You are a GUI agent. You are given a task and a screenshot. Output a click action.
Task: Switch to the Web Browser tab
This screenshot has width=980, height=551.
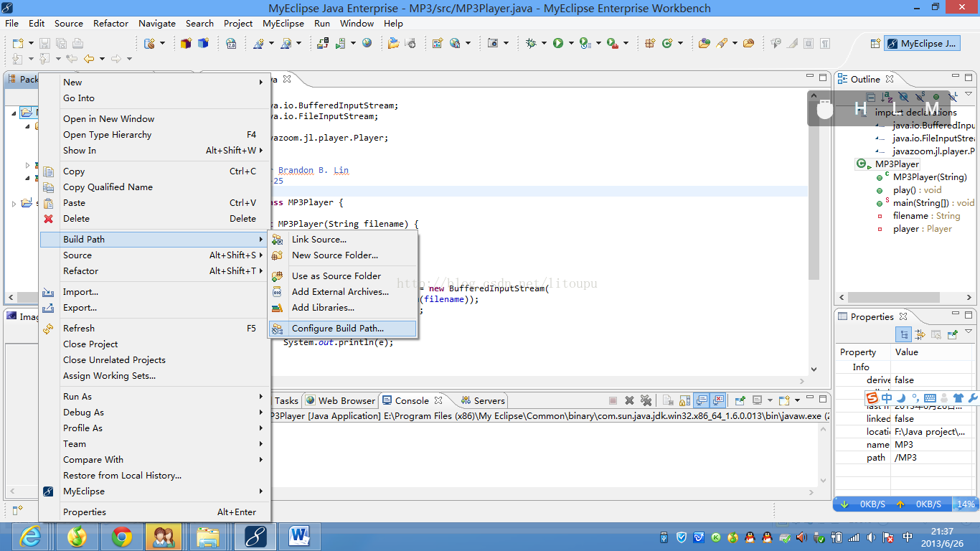click(x=340, y=400)
